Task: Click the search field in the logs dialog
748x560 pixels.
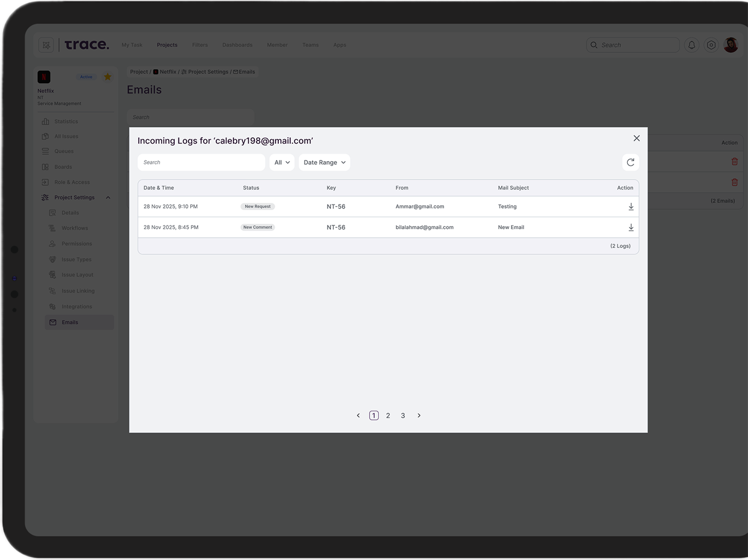Action: [x=201, y=162]
